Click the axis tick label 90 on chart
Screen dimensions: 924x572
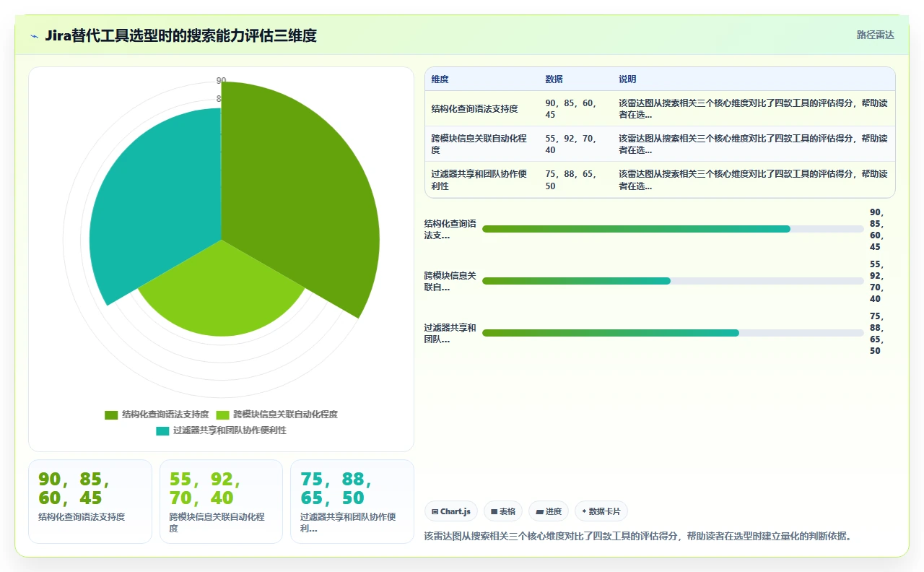[221, 80]
